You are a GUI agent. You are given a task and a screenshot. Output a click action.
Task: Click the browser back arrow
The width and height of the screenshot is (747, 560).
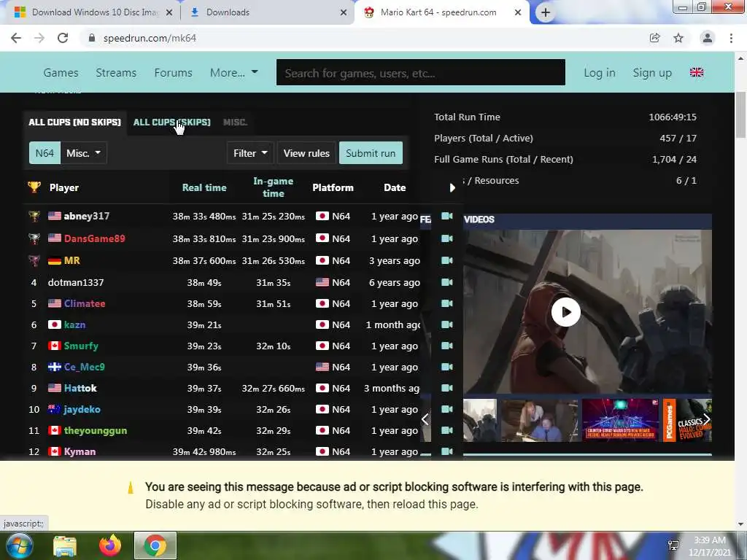pyautogui.click(x=16, y=38)
